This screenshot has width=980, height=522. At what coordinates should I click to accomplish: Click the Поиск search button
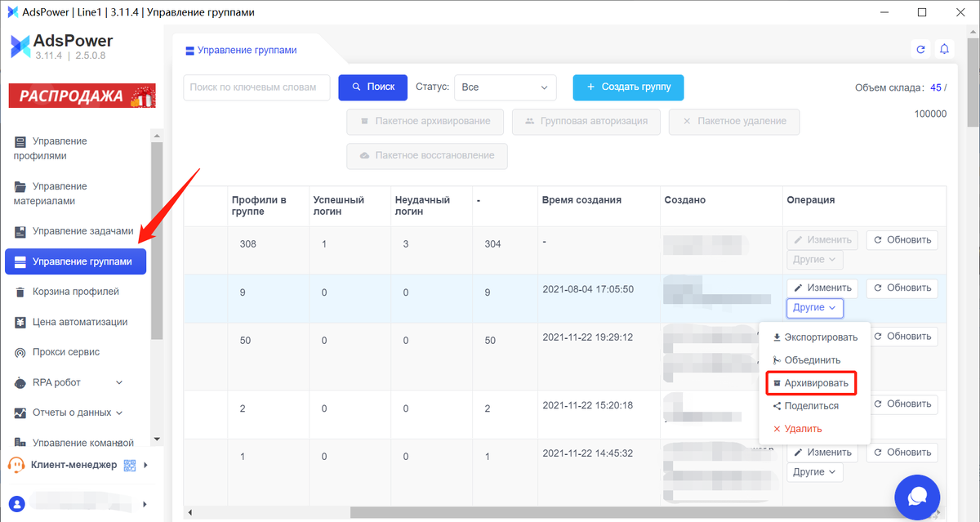(372, 87)
